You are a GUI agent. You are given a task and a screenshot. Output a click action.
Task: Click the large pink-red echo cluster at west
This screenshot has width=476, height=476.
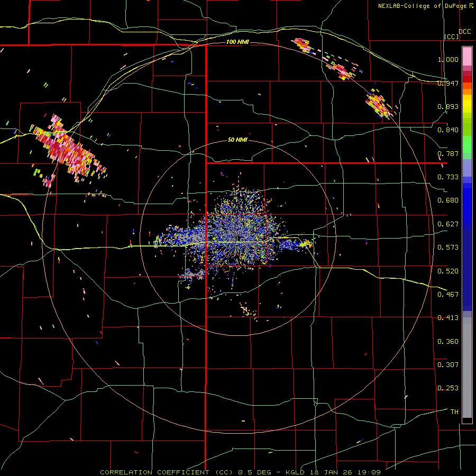coord(69,150)
